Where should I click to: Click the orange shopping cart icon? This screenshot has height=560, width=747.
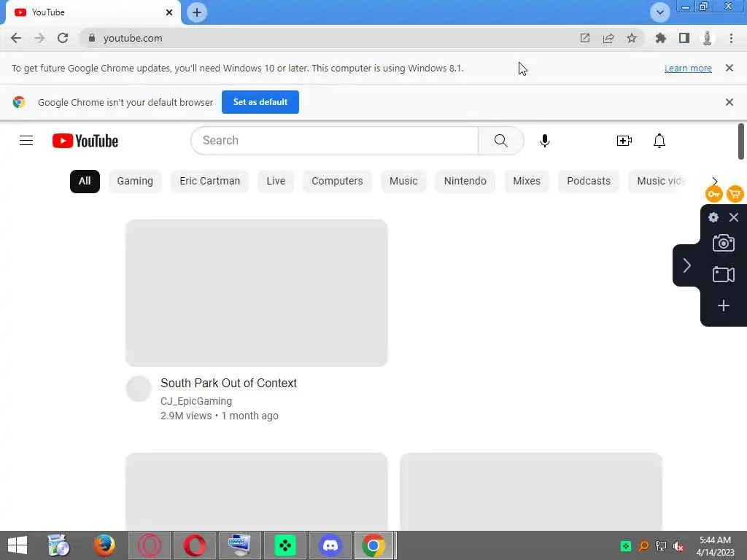(x=735, y=194)
